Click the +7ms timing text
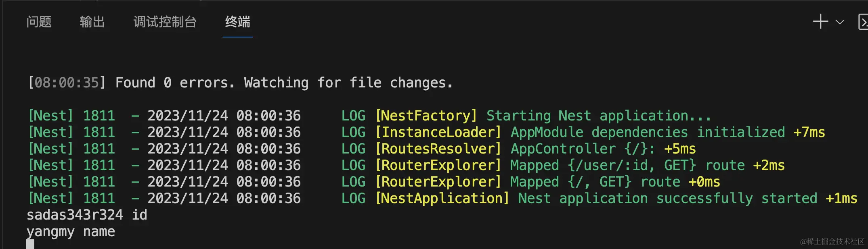868x249 pixels. coord(809,132)
